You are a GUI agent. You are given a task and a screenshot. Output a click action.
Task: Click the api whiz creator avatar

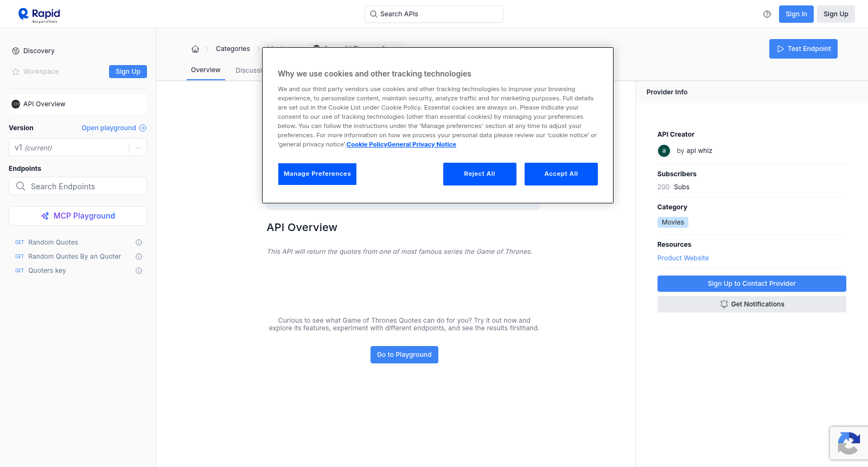click(x=664, y=151)
